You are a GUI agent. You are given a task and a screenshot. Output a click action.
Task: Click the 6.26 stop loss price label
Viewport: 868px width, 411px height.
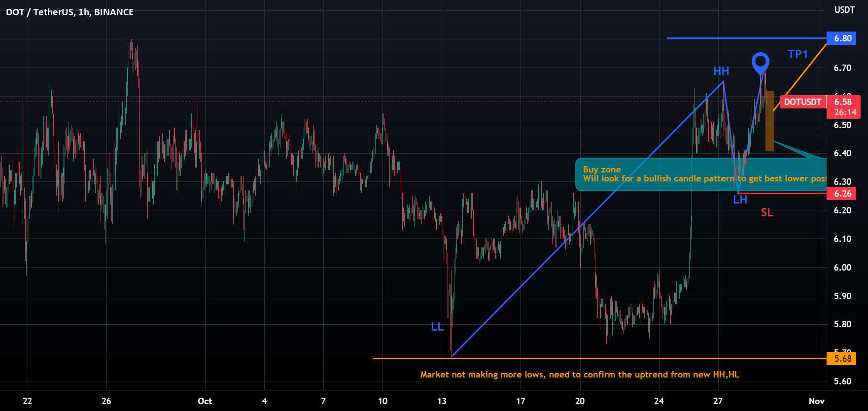click(842, 194)
